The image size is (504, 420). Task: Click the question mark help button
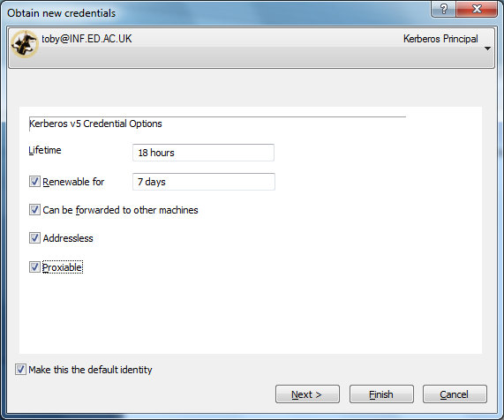tap(443, 9)
